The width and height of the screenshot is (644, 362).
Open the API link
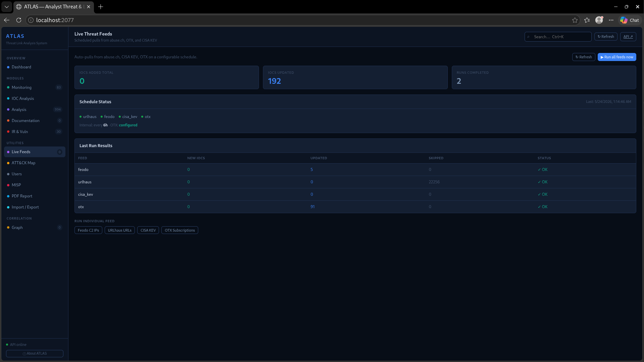(628, 37)
